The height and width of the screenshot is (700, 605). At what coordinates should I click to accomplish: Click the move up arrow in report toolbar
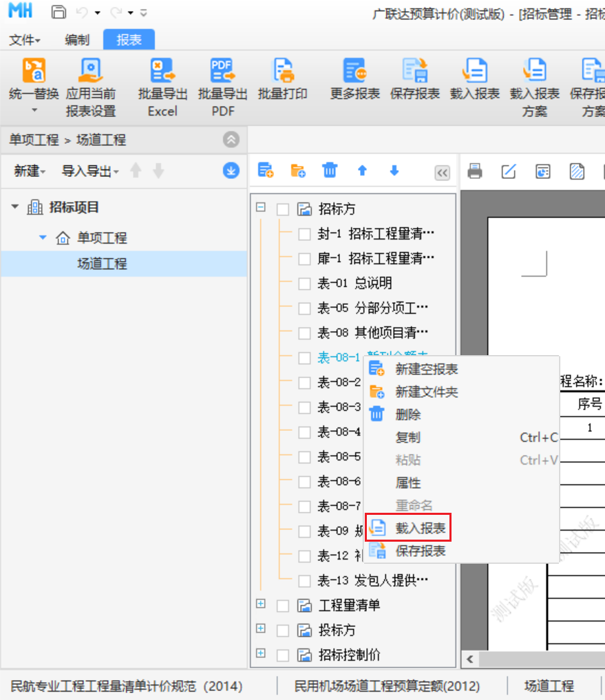(x=362, y=171)
